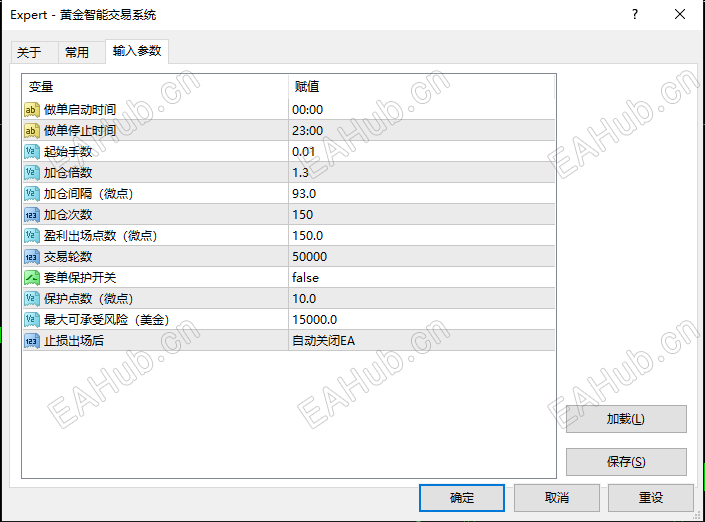Click the 加载(L) button
This screenshot has width=705, height=522.
[626, 419]
